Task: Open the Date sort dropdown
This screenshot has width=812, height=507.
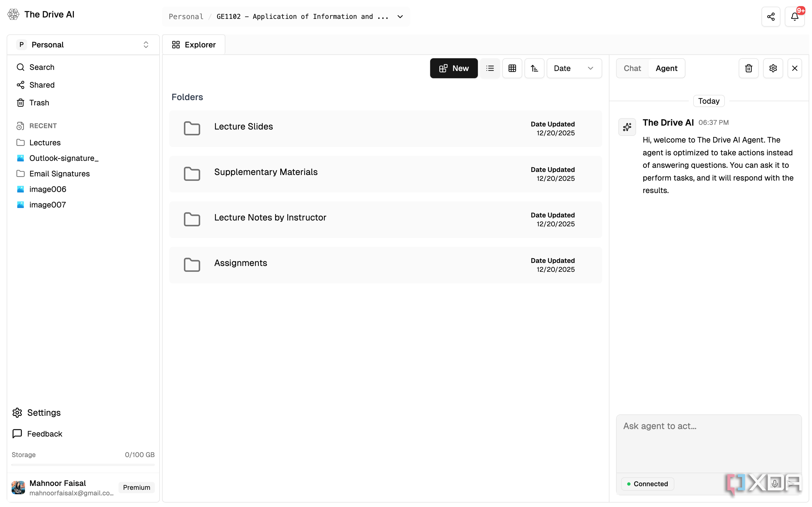Action: pos(574,68)
